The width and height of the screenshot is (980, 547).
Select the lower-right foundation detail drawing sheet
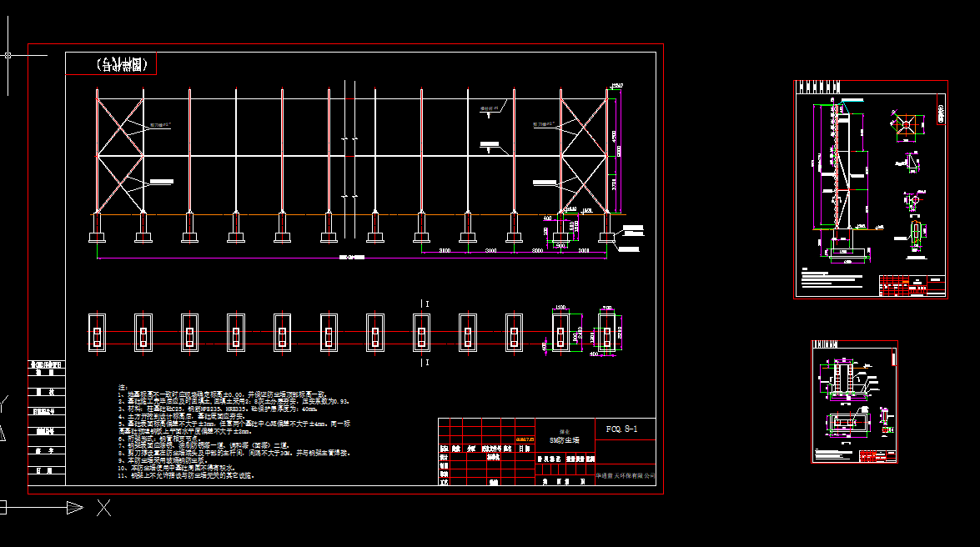pos(854,402)
